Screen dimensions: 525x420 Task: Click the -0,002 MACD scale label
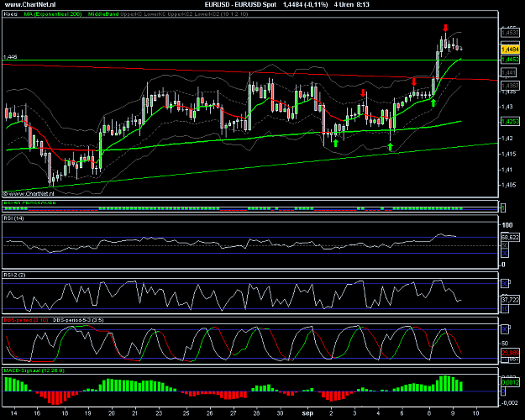click(x=508, y=403)
